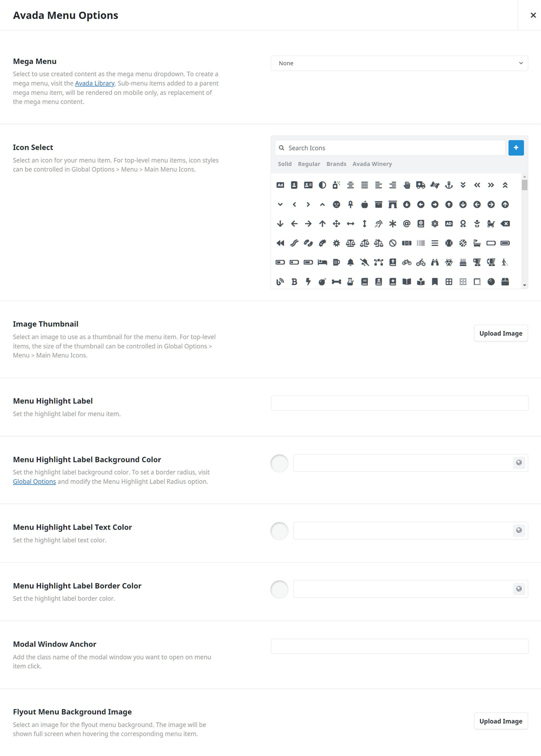
Task: Choose the bicycle icon
Action: tap(407, 262)
